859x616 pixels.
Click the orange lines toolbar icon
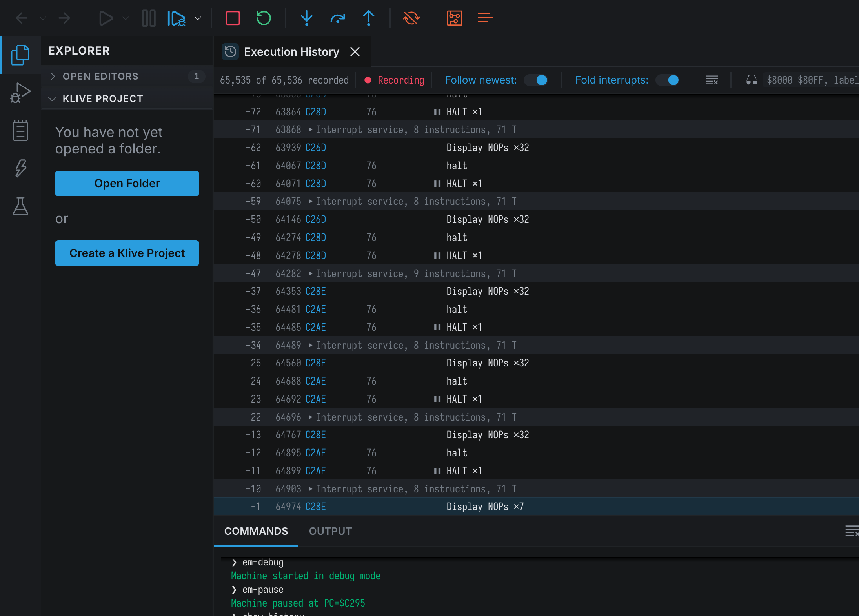[x=485, y=18]
